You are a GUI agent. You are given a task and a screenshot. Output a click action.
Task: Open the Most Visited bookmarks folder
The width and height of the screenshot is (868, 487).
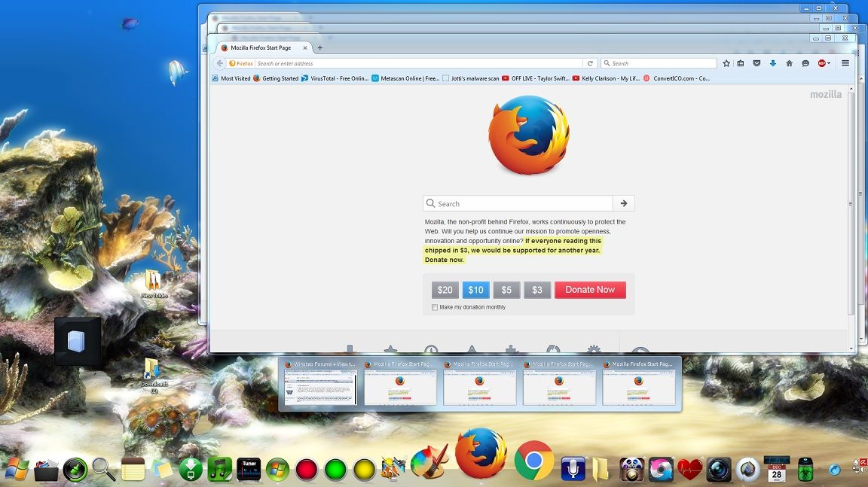point(231,78)
